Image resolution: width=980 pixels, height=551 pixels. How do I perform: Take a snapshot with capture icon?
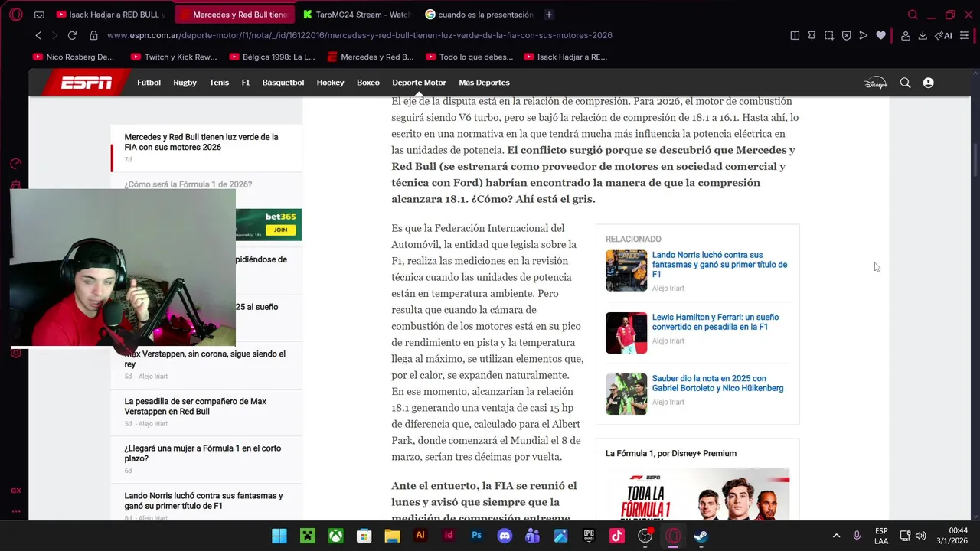click(829, 35)
